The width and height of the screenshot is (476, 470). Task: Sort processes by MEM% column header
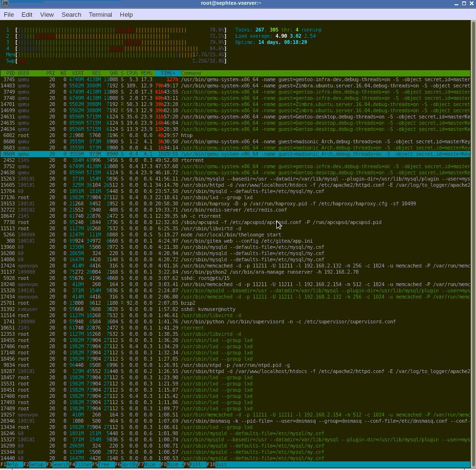coord(147,73)
